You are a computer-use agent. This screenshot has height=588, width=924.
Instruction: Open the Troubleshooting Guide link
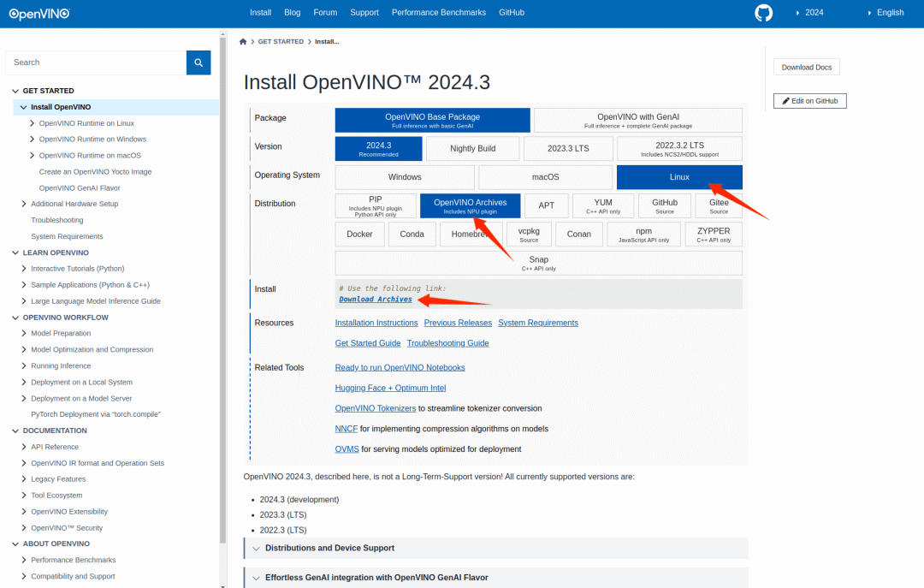tap(447, 343)
